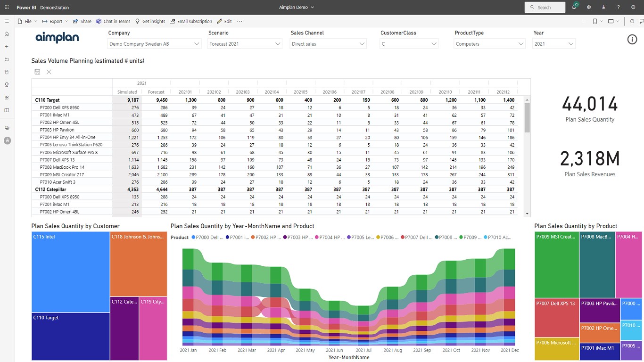Open the Sales Channel dropdown

(328, 44)
